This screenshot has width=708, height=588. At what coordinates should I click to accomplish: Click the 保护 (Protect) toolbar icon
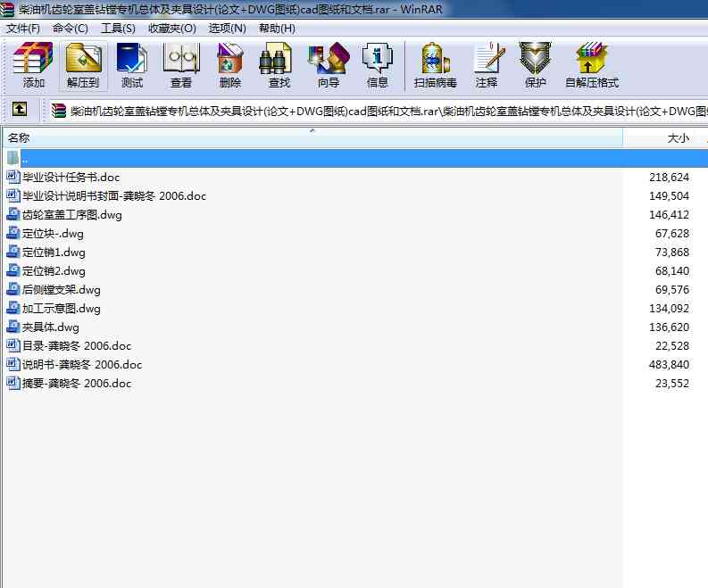[535, 66]
